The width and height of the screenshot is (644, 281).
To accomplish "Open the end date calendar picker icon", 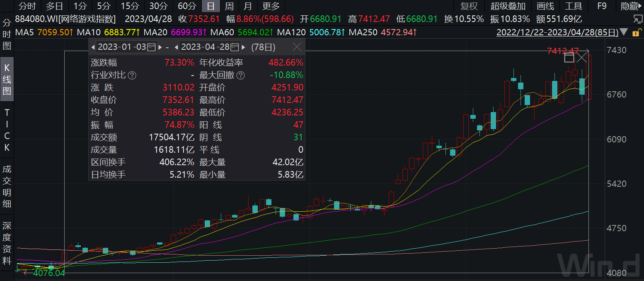I will 235,47.
